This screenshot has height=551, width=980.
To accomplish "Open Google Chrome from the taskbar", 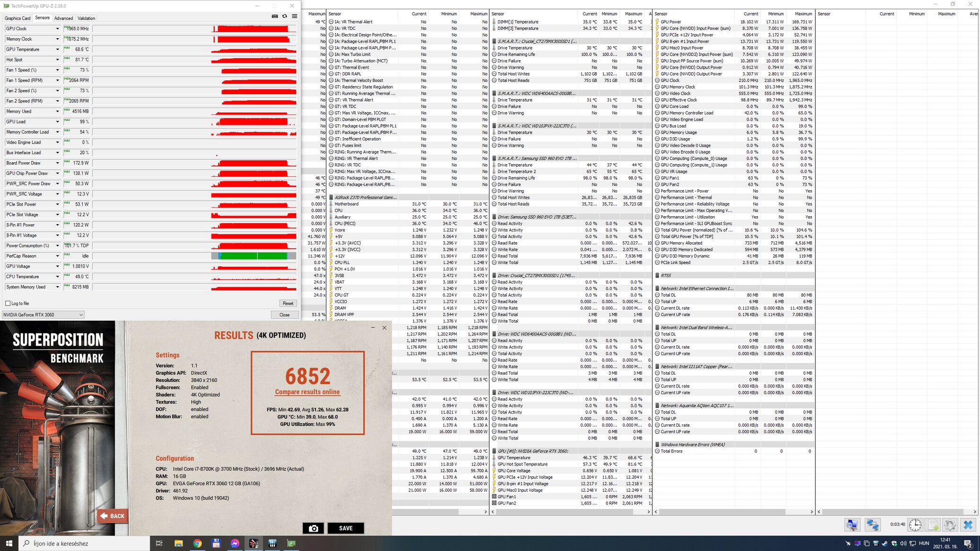I will point(197,543).
